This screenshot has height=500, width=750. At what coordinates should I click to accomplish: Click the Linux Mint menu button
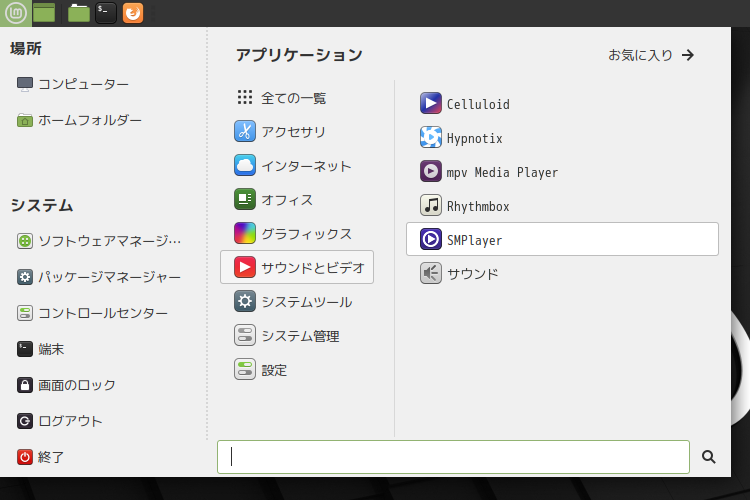pyautogui.click(x=16, y=13)
